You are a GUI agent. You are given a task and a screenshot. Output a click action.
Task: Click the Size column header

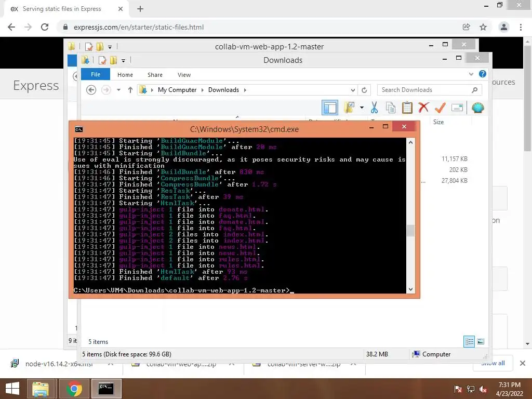tap(438, 122)
